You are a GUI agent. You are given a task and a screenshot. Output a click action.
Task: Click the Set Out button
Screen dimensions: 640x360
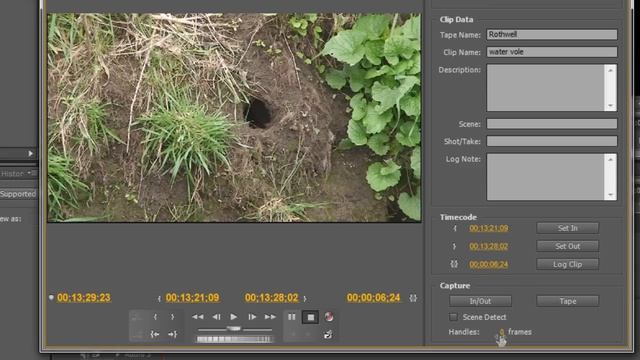tap(568, 246)
